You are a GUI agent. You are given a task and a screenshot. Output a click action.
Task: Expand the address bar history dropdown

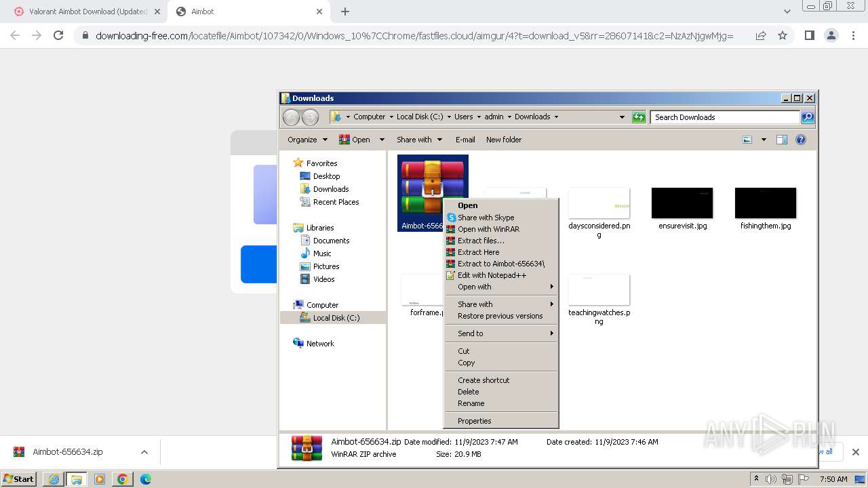(622, 117)
